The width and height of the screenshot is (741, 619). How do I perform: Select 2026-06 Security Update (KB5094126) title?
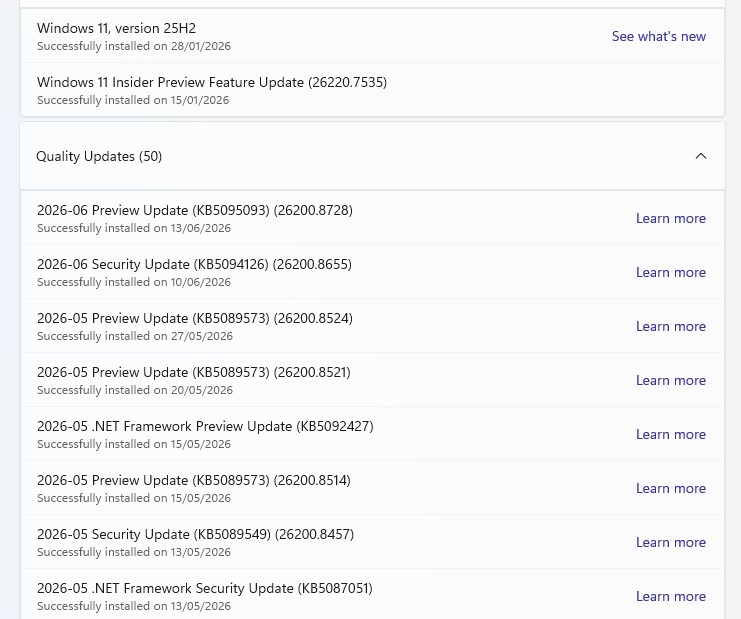(194, 264)
